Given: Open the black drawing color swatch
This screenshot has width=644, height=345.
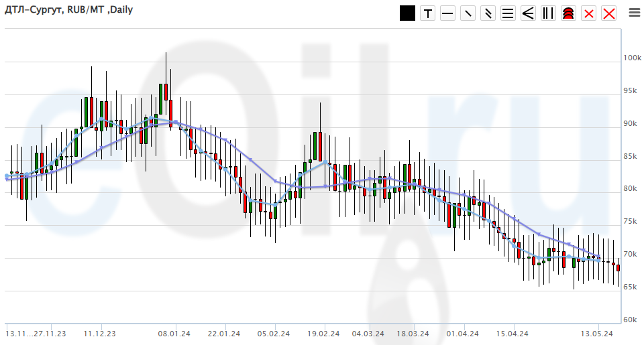Looking at the screenshot, I should tap(407, 13).
